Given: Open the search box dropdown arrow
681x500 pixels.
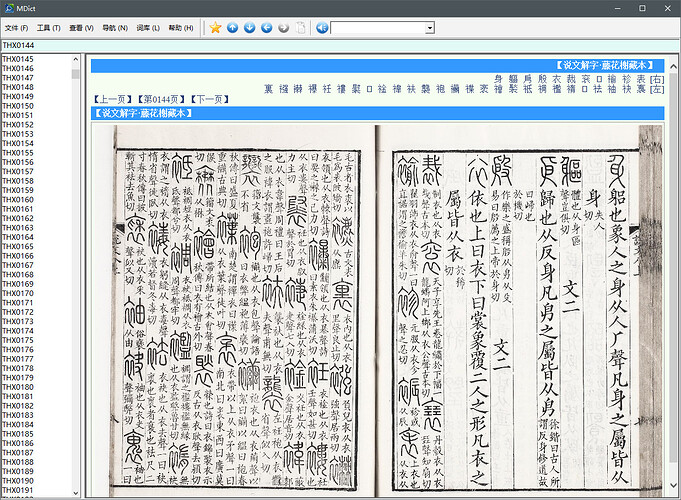Looking at the screenshot, I should pos(430,28).
